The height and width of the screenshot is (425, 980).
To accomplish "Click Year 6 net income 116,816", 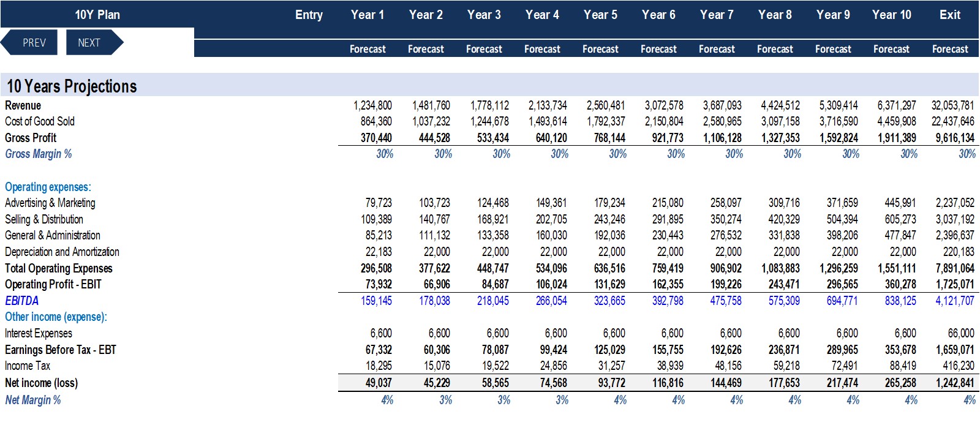I will (668, 383).
